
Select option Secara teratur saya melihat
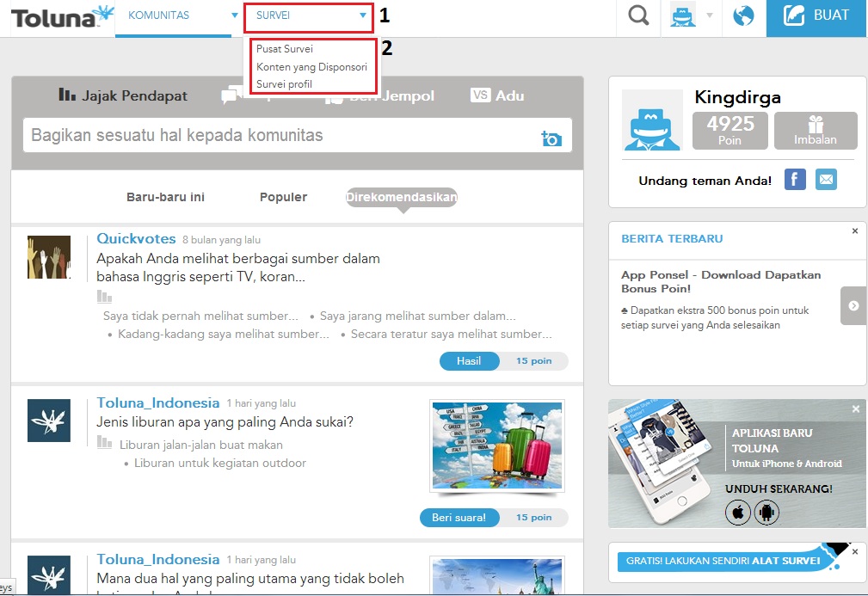point(451,335)
